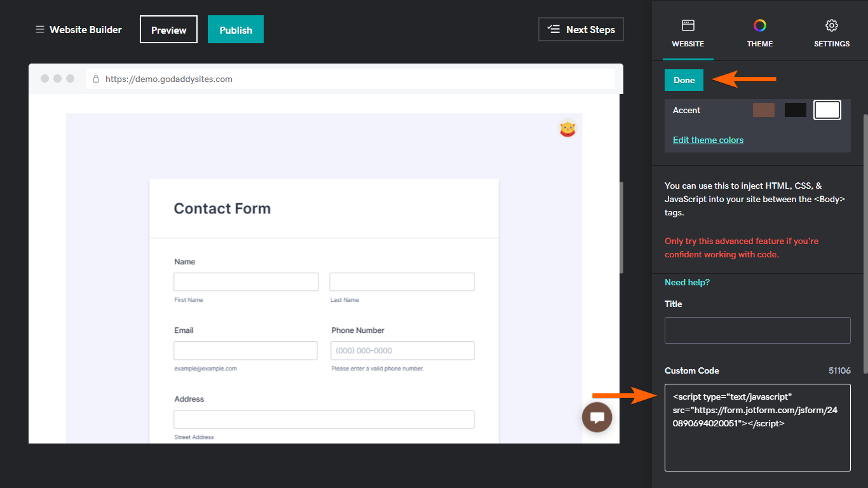Select the brown accent color swatch
This screenshot has height=488, width=868.
764,110
